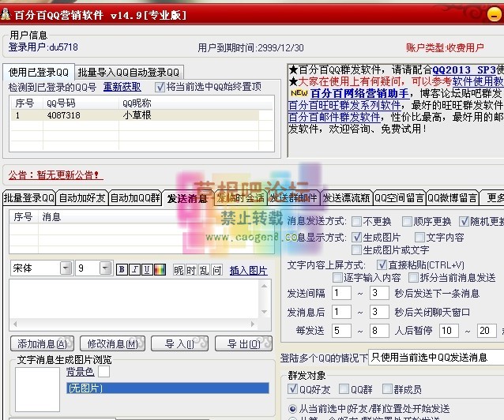504x420 pixels.
Task: Check QQ群 recipient checkbox
Action: click(x=344, y=389)
